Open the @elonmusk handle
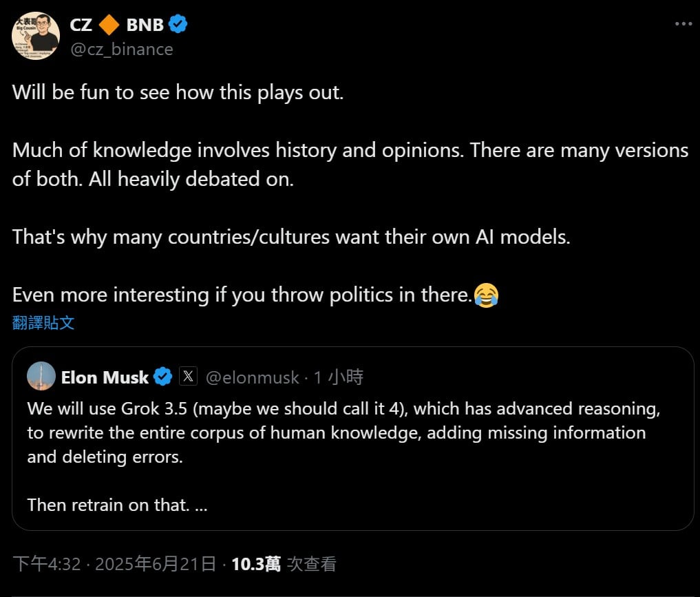 coord(253,377)
